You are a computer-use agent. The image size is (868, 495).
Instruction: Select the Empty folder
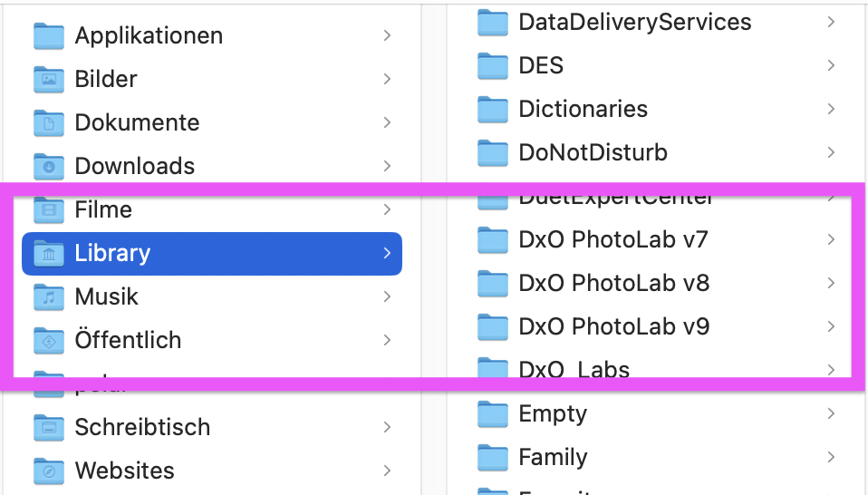553,413
